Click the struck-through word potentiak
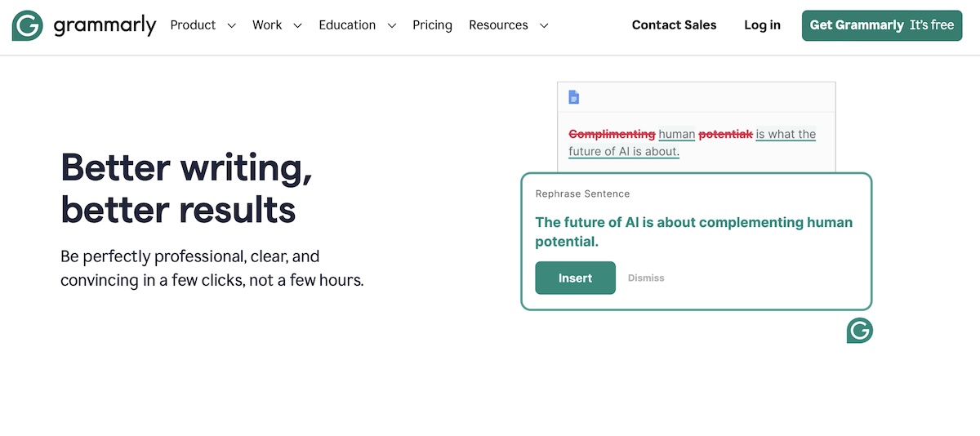980x436 pixels. tap(725, 134)
